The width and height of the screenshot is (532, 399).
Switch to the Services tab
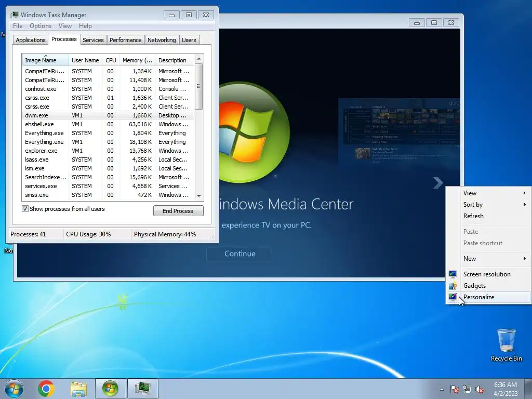(93, 40)
